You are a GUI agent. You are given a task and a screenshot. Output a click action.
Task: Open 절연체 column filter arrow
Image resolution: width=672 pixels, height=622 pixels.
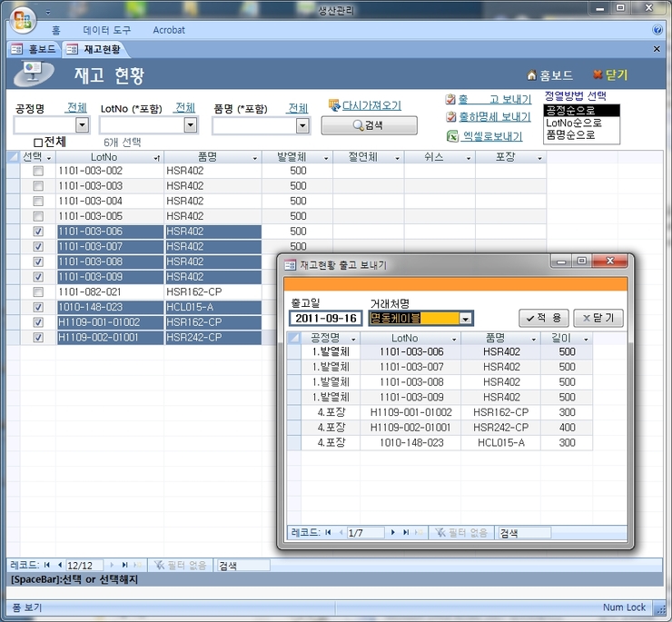click(397, 158)
